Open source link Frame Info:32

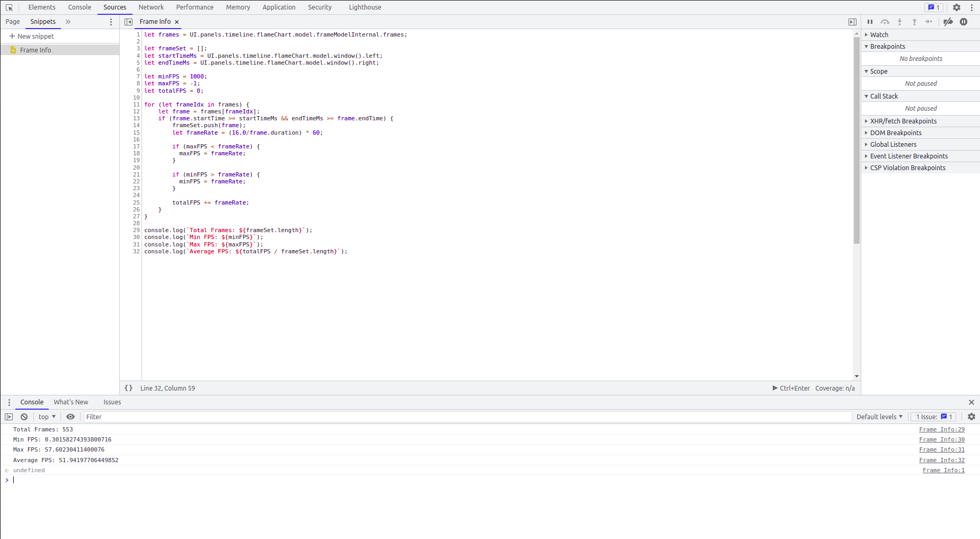tap(942, 460)
